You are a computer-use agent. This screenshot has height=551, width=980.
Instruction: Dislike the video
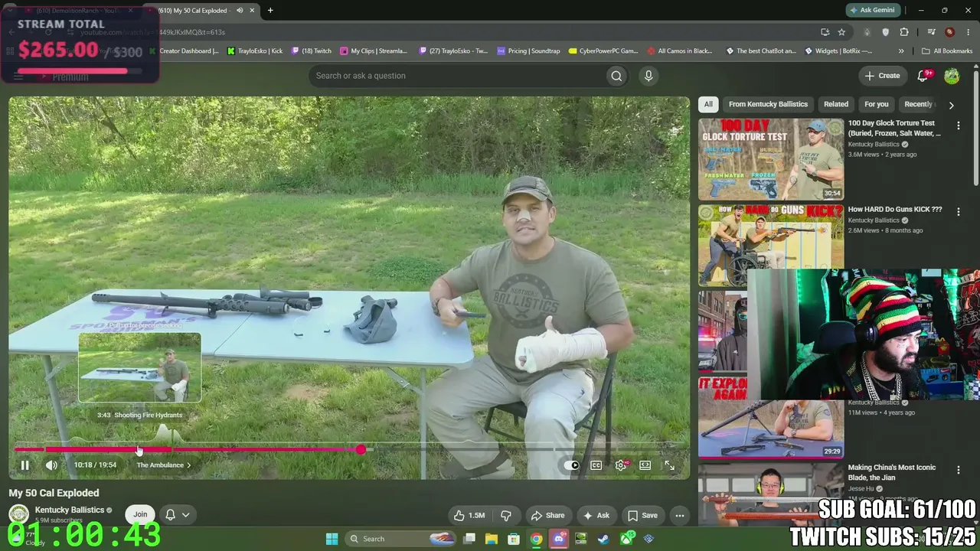pyautogui.click(x=505, y=515)
